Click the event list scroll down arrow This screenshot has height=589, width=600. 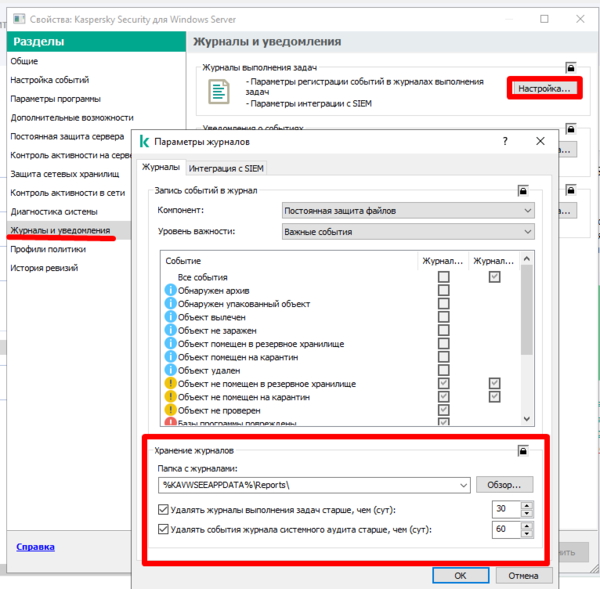527,419
